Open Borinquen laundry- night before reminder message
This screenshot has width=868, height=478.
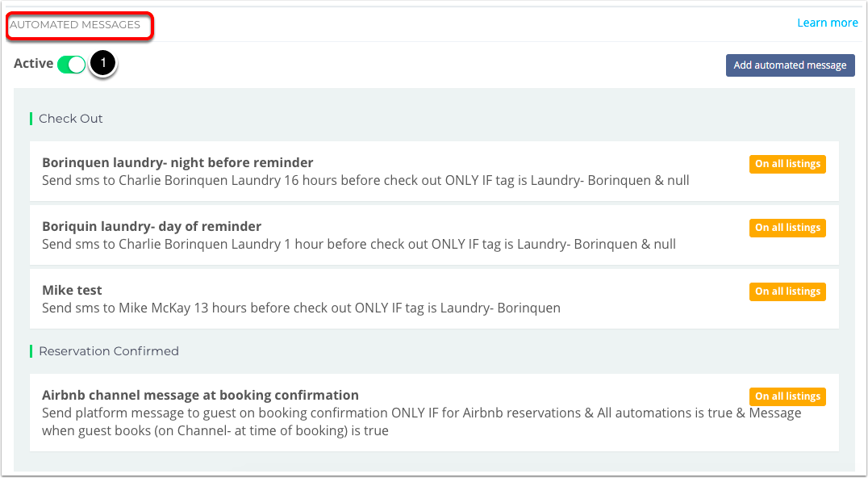[x=434, y=171]
